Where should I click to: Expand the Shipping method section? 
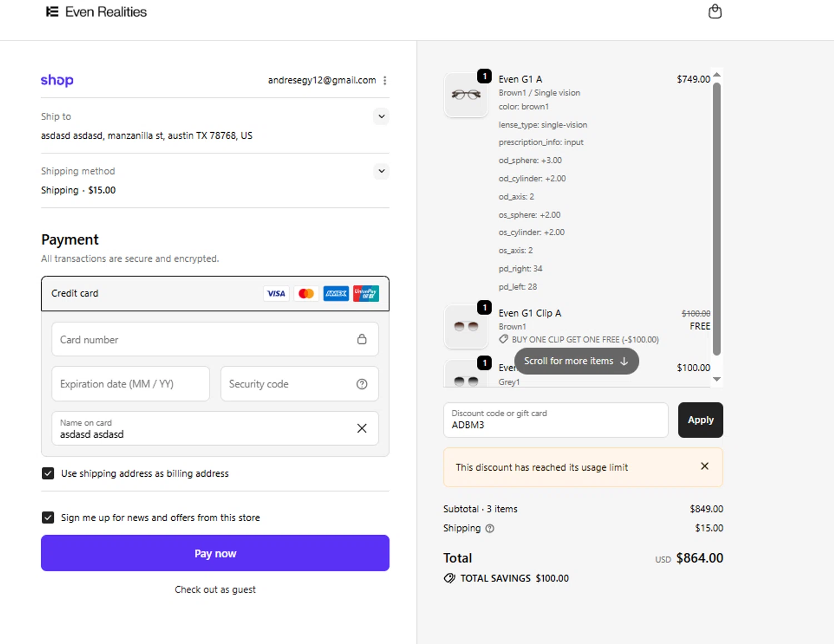coord(381,171)
